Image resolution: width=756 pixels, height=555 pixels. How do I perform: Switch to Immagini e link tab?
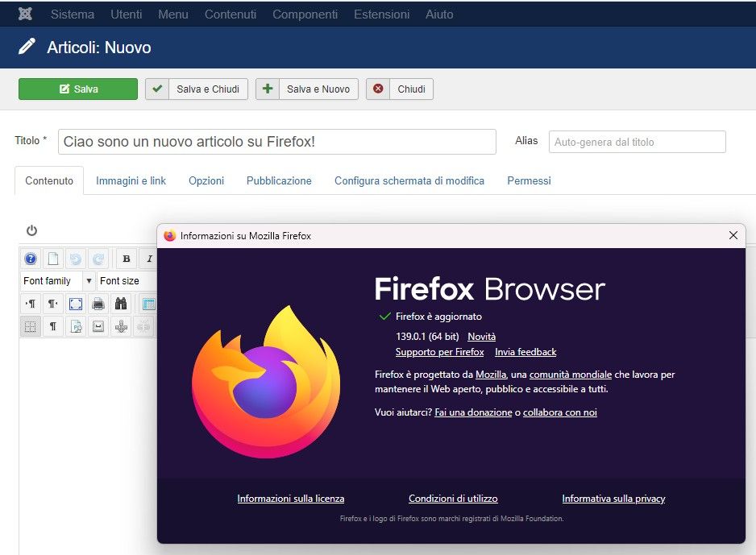click(x=131, y=180)
